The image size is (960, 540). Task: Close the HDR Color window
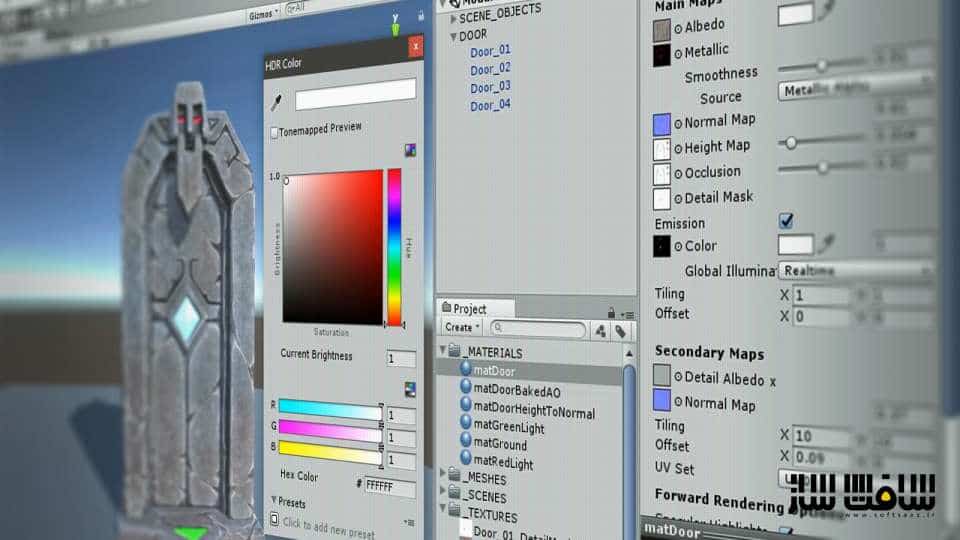point(416,47)
